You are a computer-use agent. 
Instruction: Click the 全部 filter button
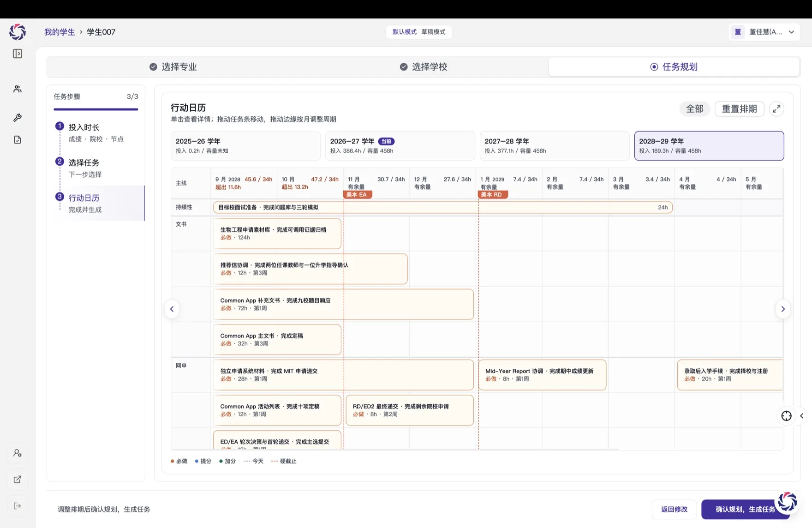click(694, 109)
